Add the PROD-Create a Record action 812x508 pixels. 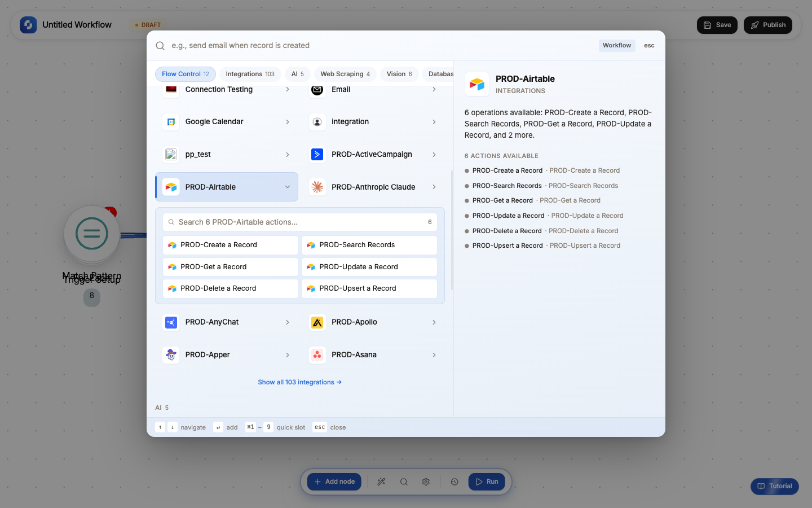click(x=231, y=245)
